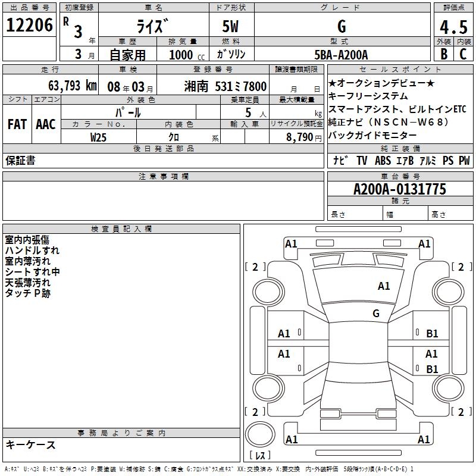Click the shift type FAT
The image size is (476, 476).
(x=17, y=124)
